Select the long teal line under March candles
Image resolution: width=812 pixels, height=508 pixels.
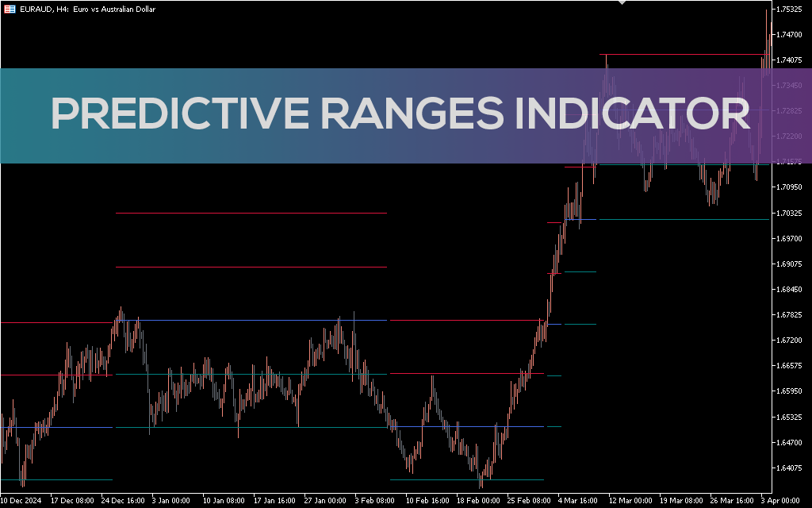[684, 219]
